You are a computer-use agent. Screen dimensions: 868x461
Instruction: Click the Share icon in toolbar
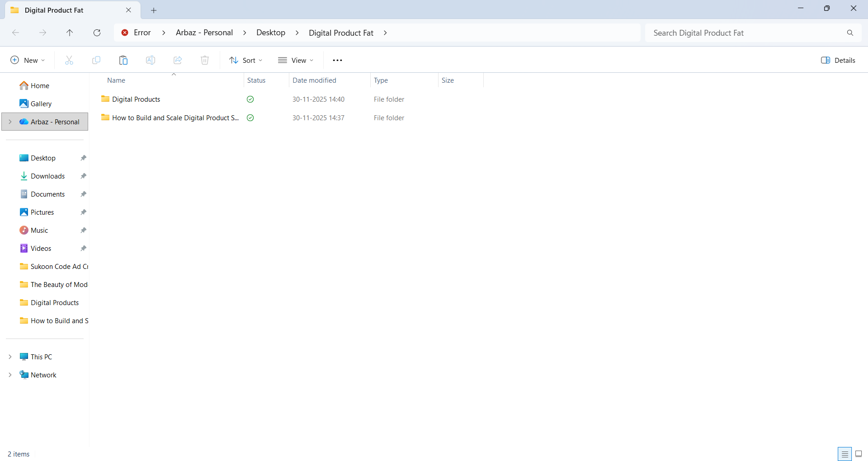pyautogui.click(x=178, y=60)
